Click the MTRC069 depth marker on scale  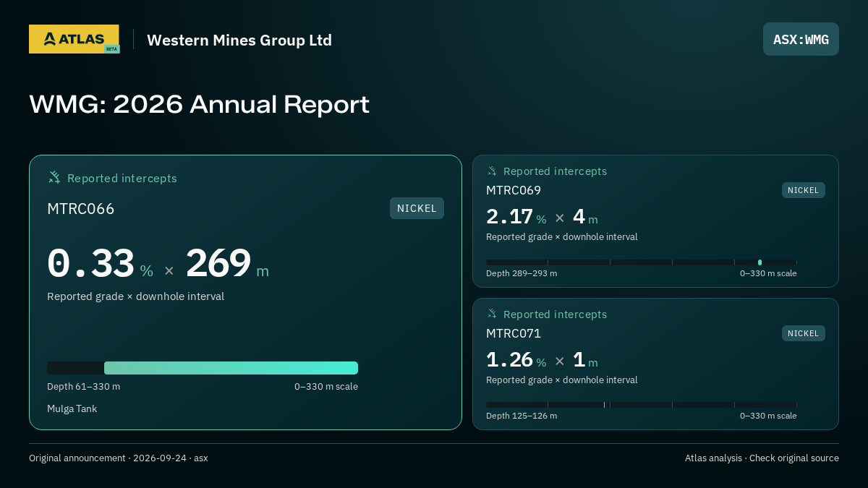(x=759, y=262)
